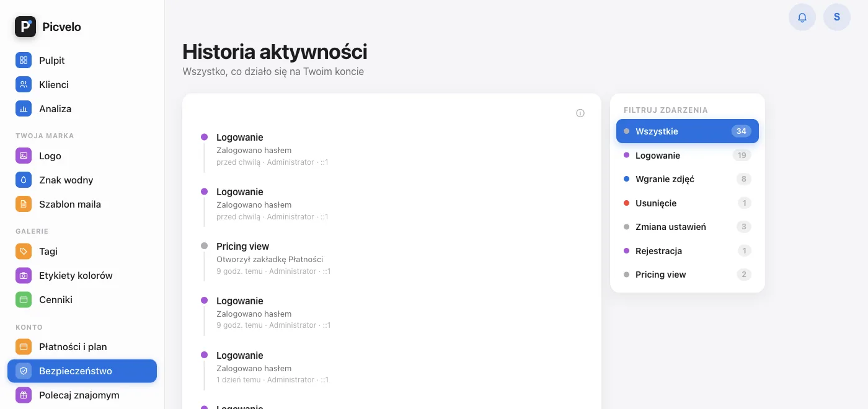This screenshot has width=868, height=409.
Task: Open Szablon maila page
Action: pyautogui.click(x=82, y=204)
